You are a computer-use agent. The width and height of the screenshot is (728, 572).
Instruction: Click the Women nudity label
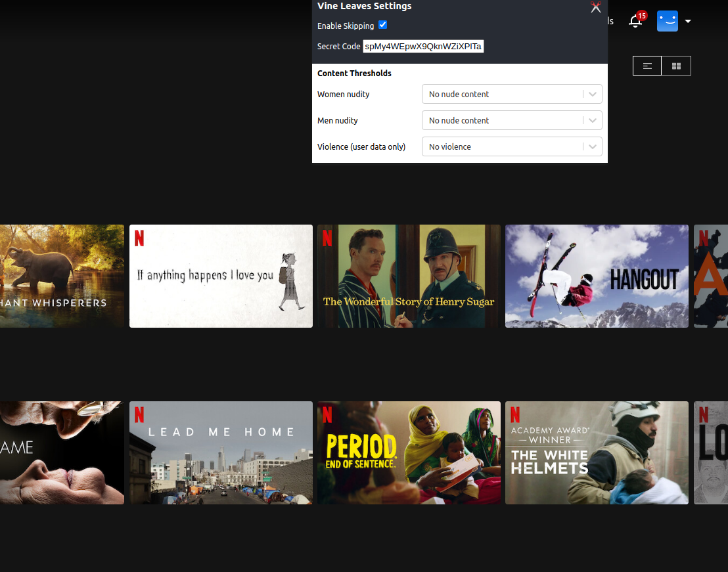pos(344,94)
